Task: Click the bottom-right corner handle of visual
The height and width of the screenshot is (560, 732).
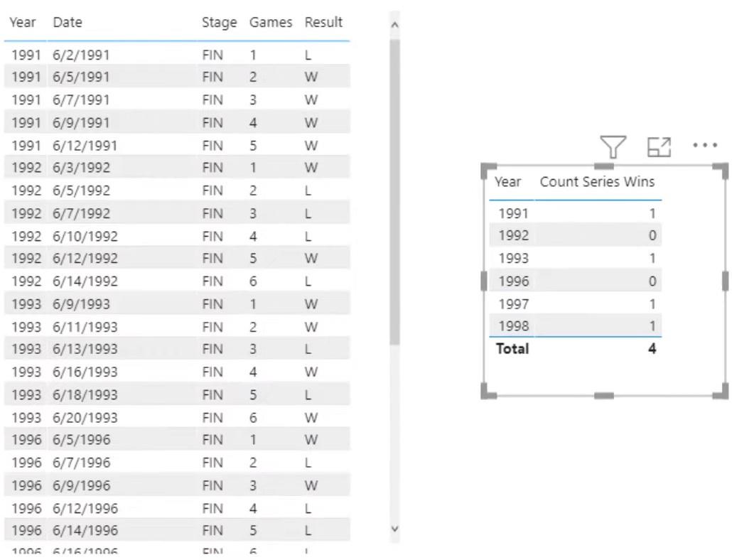Action: [721, 391]
